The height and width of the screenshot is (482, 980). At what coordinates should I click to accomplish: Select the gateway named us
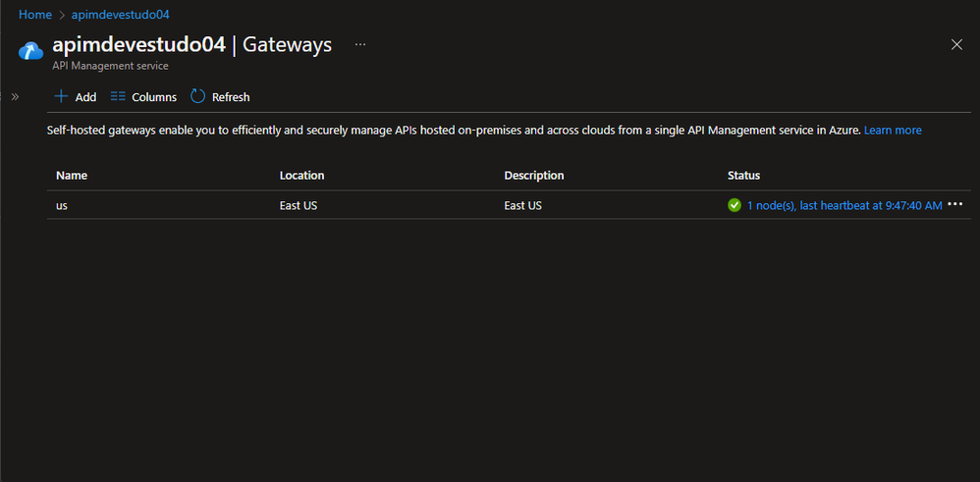pyautogui.click(x=62, y=205)
